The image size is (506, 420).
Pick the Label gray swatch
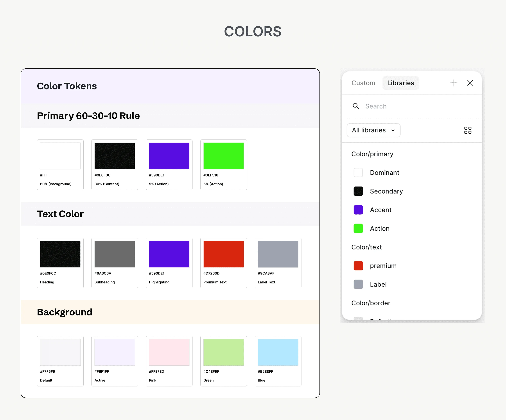[x=358, y=285]
